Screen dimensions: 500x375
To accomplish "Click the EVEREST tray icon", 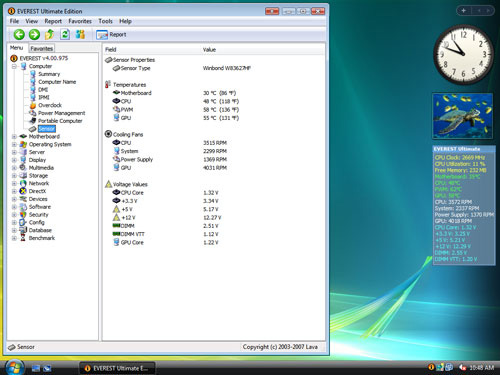I will click(431, 367).
